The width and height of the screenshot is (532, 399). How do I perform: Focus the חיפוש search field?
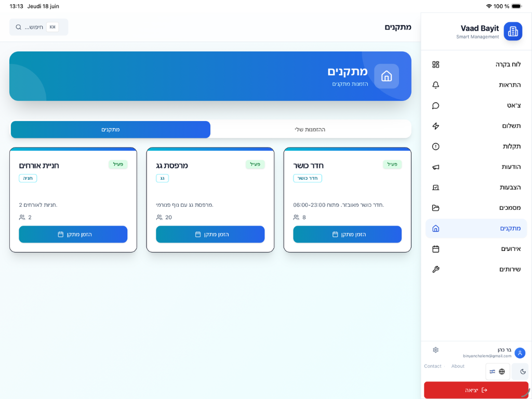(38, 27)
